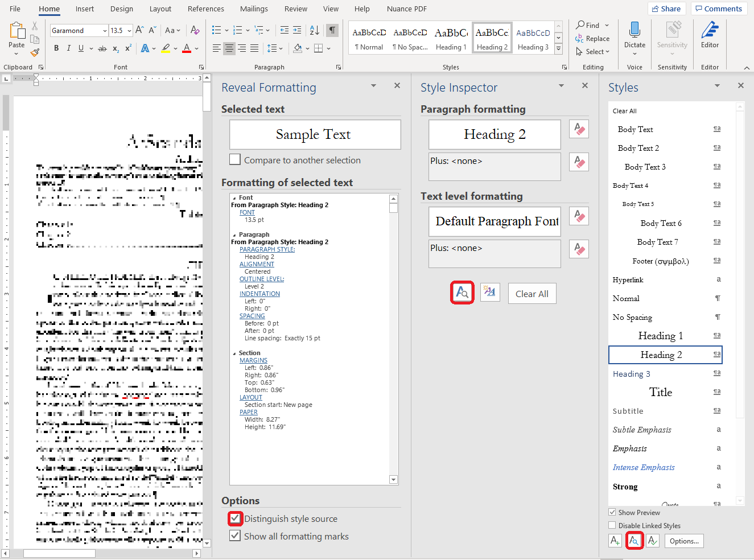Open Options in the Styles pane

(684, 540)
